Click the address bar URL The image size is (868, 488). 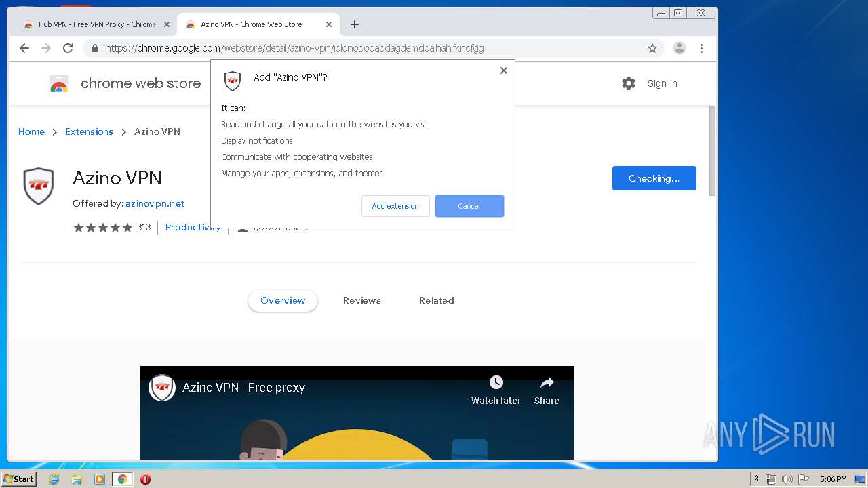294,48
